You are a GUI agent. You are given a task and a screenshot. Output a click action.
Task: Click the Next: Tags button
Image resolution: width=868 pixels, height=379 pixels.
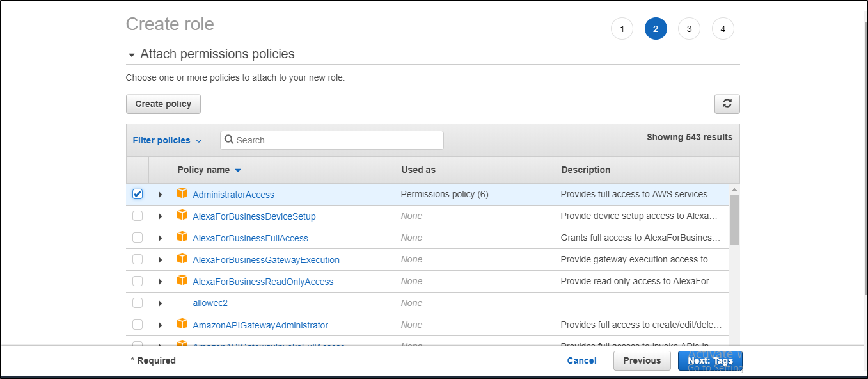pyautogui.click(x=710, y=360)
